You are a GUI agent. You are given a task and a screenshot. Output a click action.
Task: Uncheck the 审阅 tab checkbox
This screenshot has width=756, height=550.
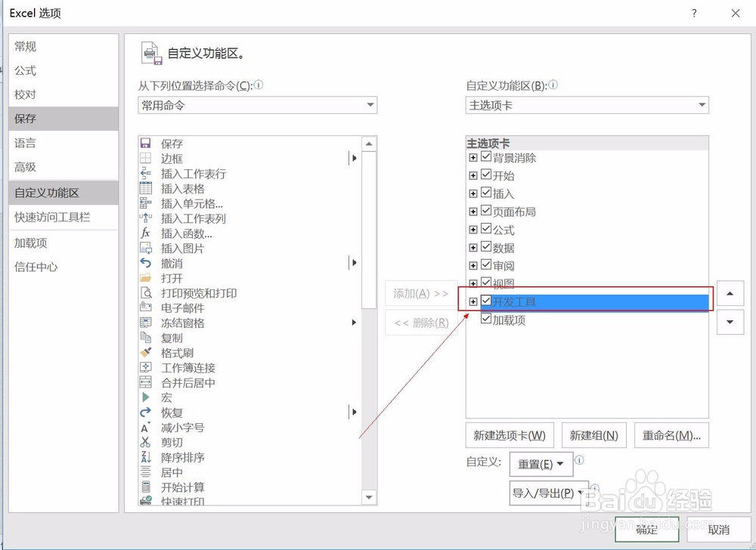486,265
